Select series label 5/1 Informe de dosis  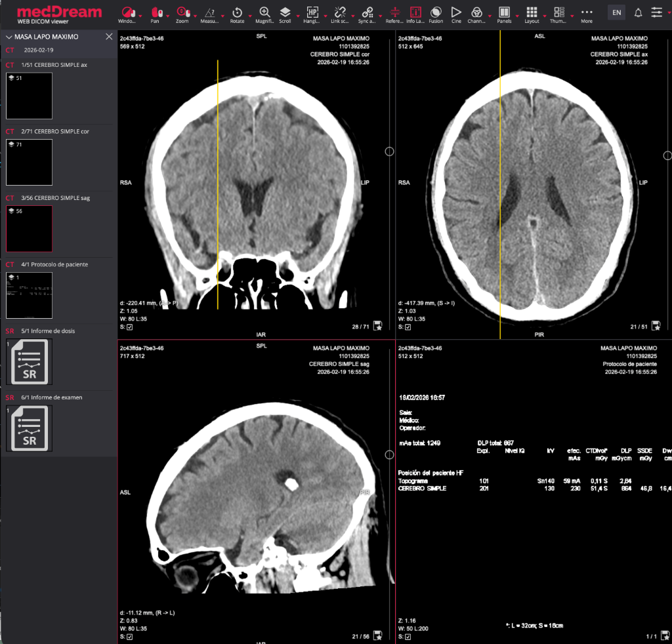[48, 331]
